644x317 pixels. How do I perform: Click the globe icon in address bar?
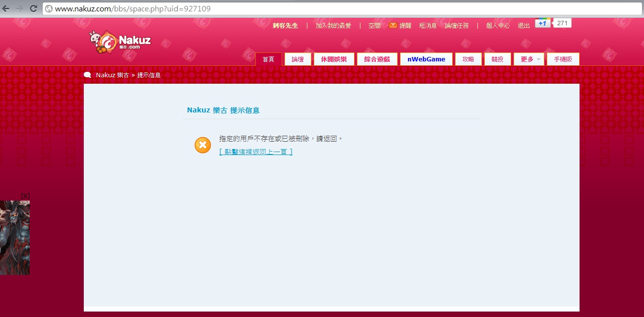[49, 9]
